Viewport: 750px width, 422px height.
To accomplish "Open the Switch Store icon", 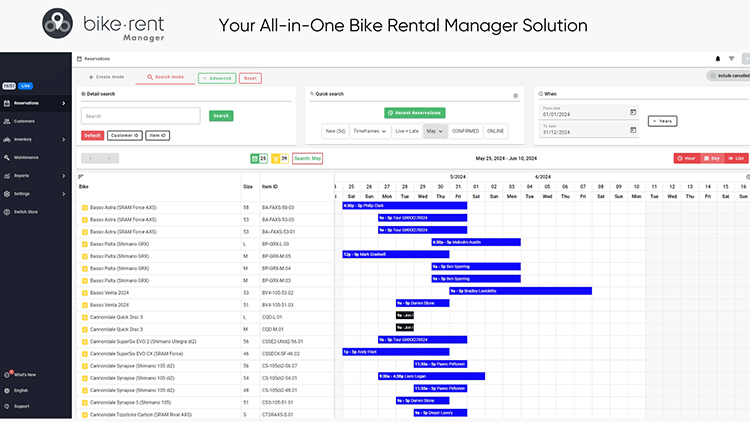I will point(8,211).
